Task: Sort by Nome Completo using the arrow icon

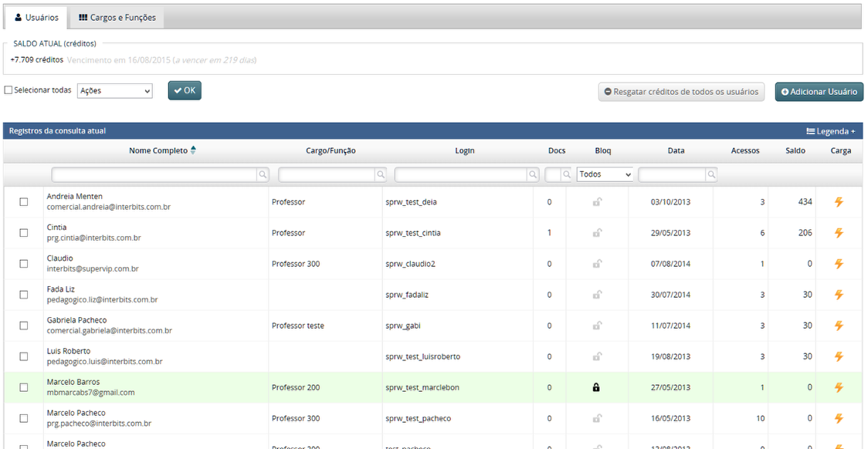Action: click(x=193, y=150)
